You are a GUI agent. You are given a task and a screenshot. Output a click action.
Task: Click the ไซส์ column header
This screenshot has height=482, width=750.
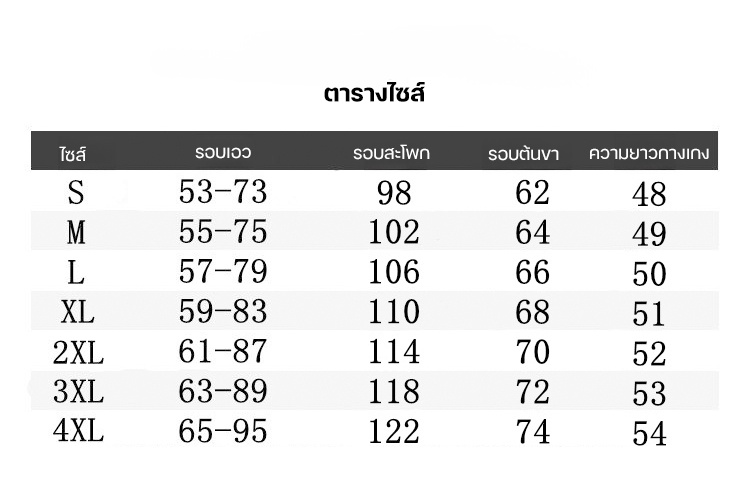[x=74, y=155]
